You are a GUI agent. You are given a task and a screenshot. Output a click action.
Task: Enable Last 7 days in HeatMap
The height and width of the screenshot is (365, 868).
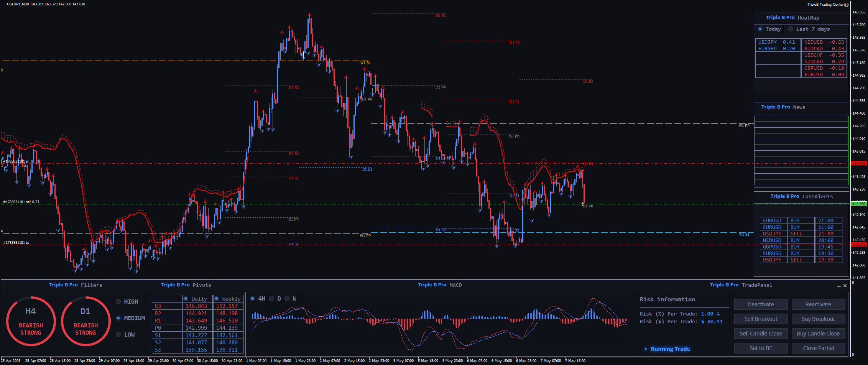click(791, 29)
